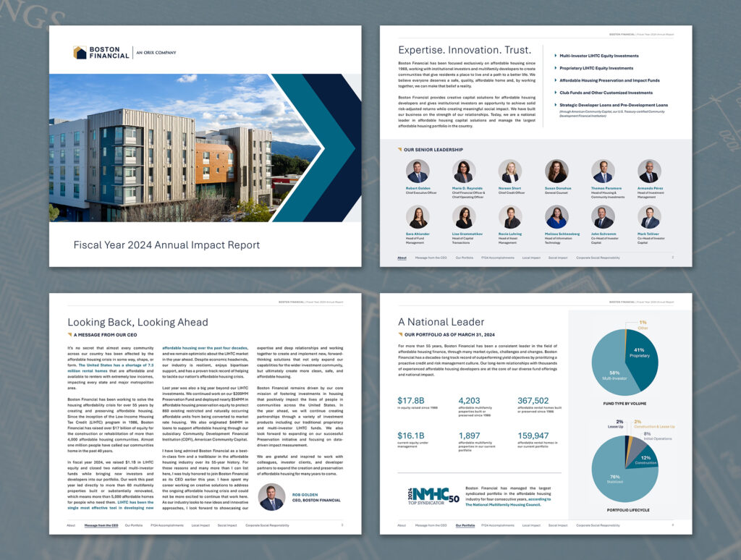
Task: Click the gold marker beside Our Senior Leadership
Action: point(399,149)
